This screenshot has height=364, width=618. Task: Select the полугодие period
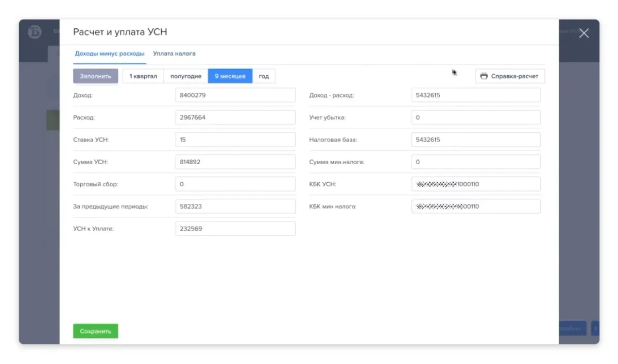(185, 76)
